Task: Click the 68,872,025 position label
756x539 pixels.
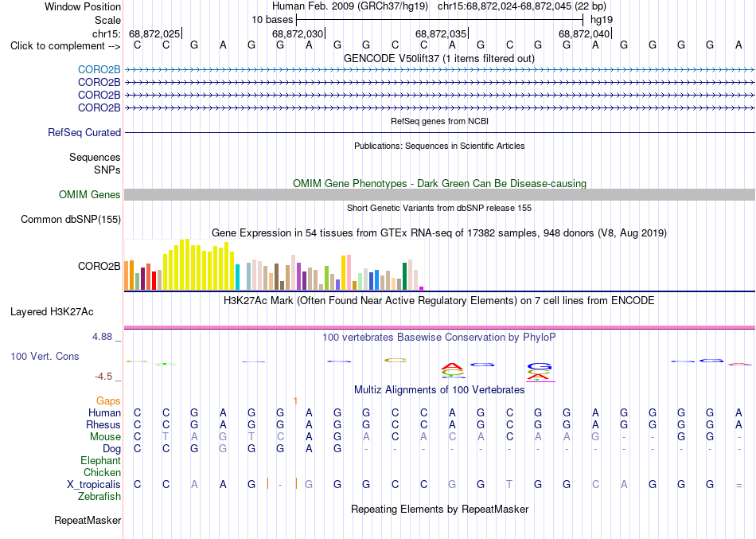Action: tap(154, 33)
